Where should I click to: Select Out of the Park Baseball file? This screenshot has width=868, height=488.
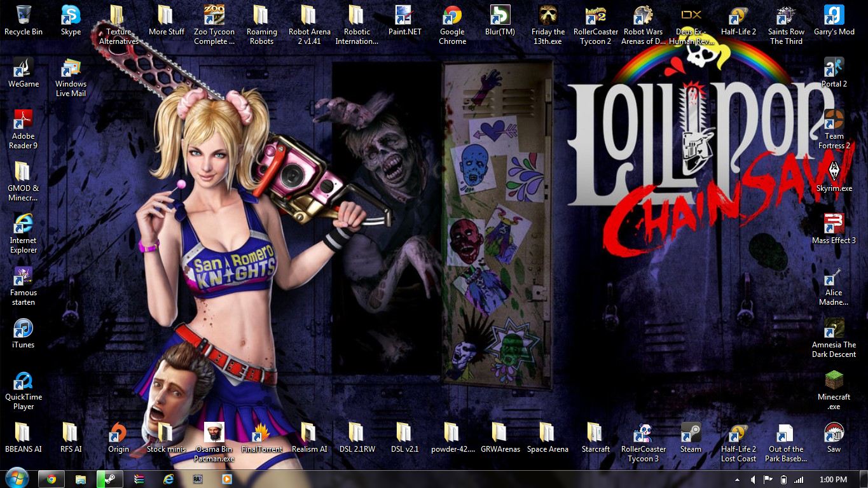click(786, 442)
